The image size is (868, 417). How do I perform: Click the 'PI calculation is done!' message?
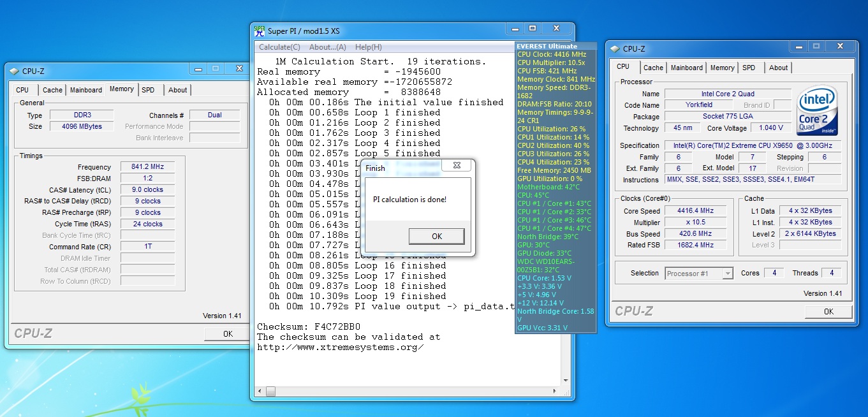point(410,200)
